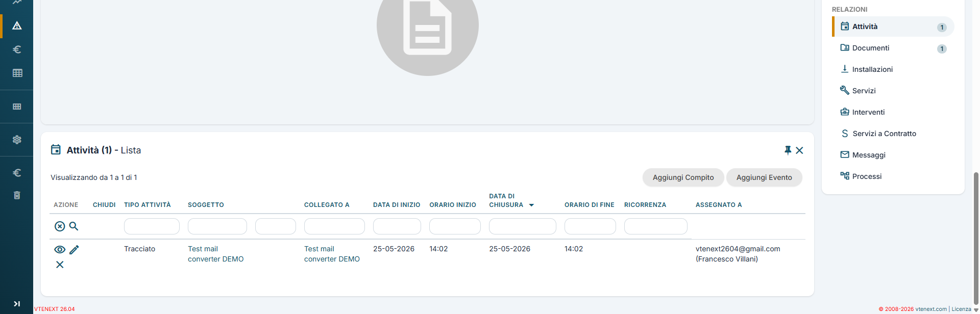This screenshot has height=314, width=980.
Task: Click the calendar icon beside Attività title
Action: click(x=56, y=150)
